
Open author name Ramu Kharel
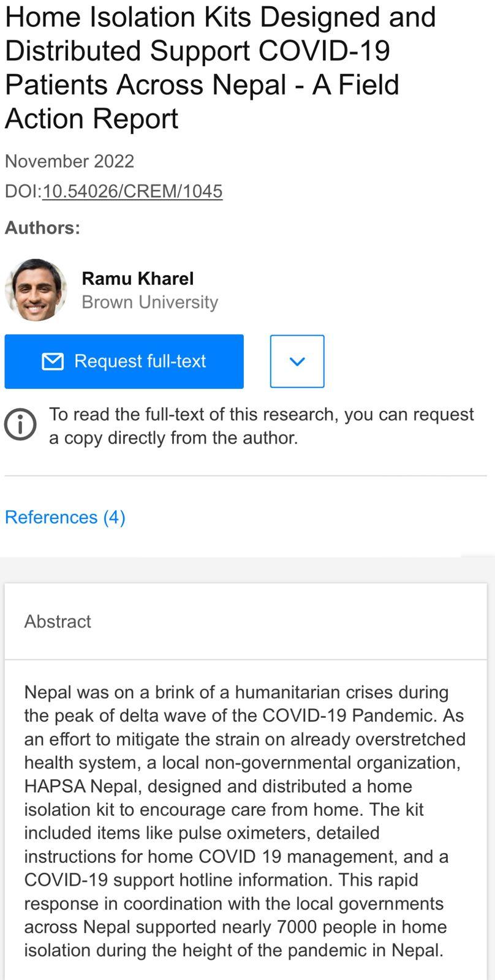pos(138,279)
